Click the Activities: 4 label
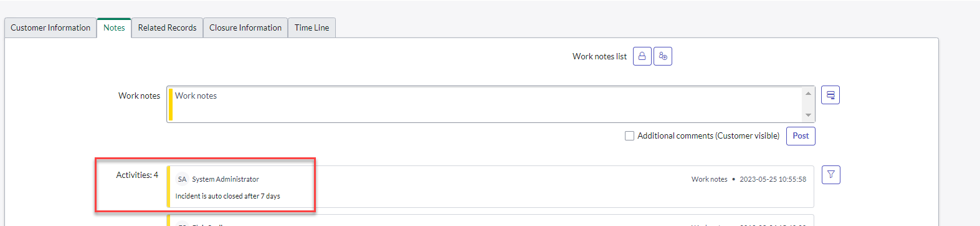This screenshot has width=980, height=226. pos(137,175)
